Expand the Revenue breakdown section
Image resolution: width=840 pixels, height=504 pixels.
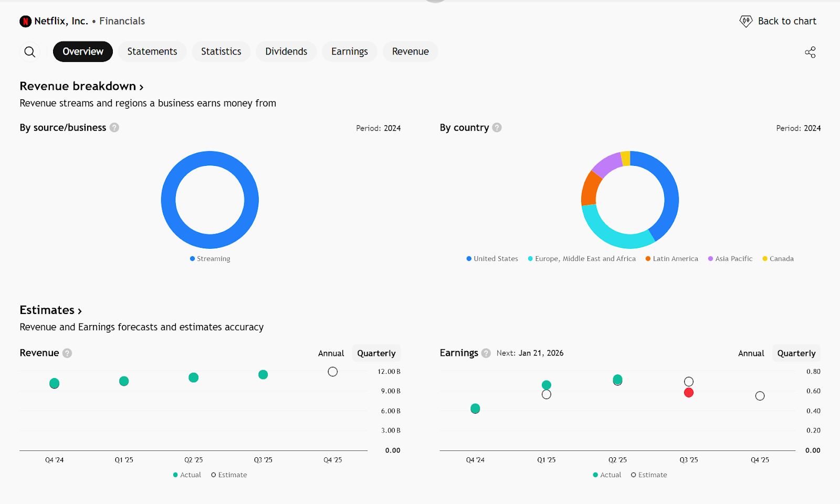(81, 86)
